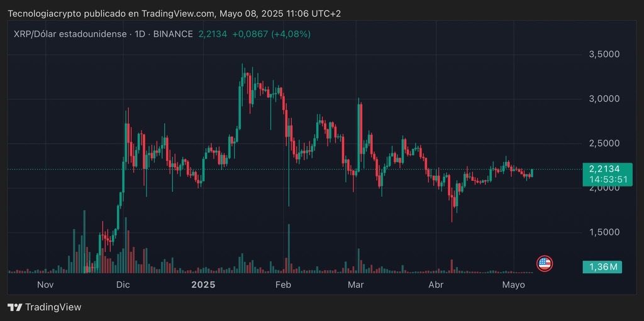Click the Mayo time axis label
This screenshot has width=644, height=321.
click(513, 285)
